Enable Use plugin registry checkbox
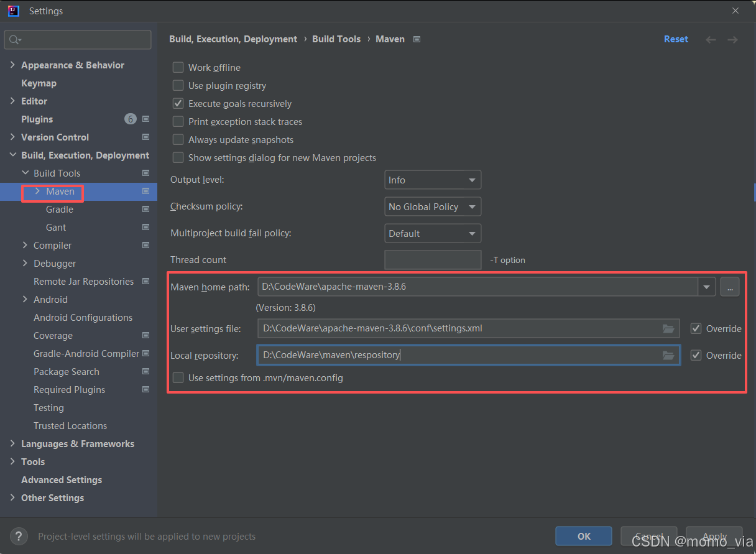The image size is (756, 554). [x=178, y=85]
